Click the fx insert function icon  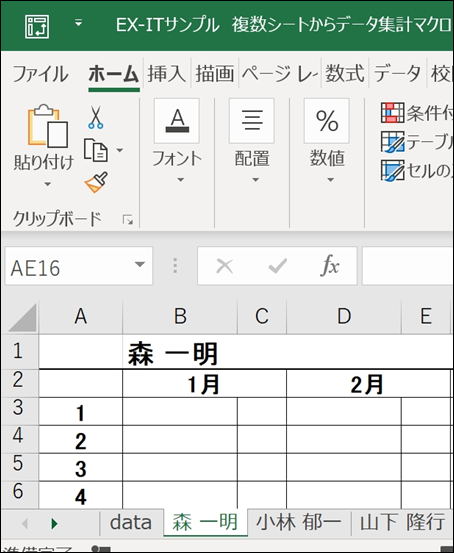tap(330, 266)
